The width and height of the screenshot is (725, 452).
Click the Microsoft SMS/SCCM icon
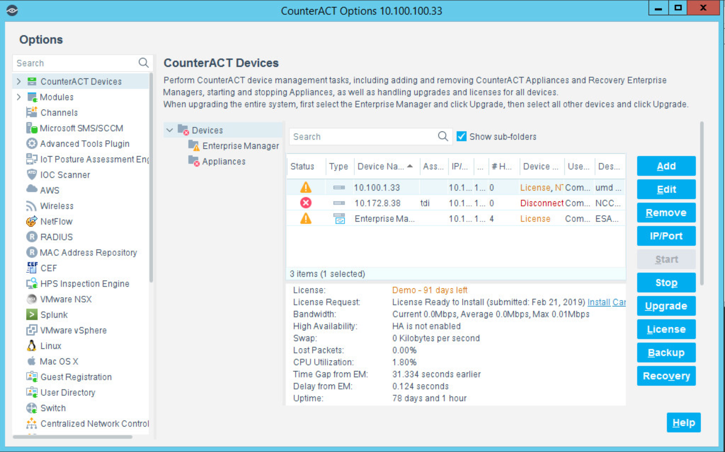click(x=31, y=128)
